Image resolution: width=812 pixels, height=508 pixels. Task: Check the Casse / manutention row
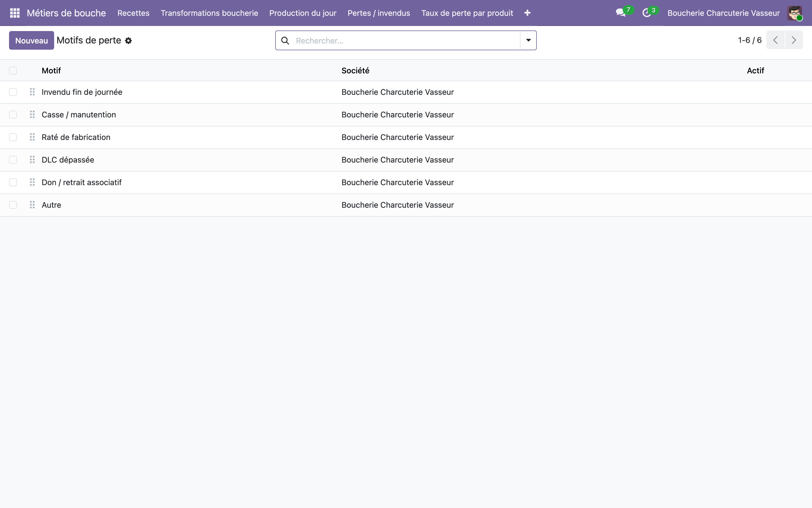coord(13,115)
